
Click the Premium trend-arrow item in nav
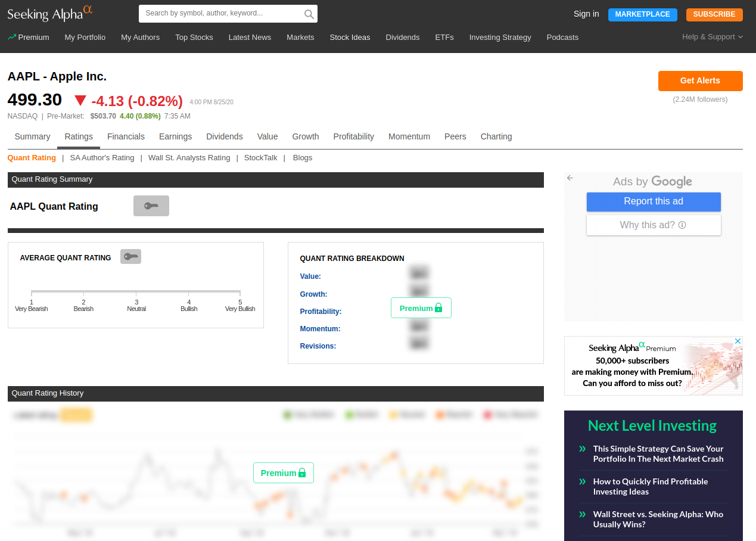tap(29, 37)
